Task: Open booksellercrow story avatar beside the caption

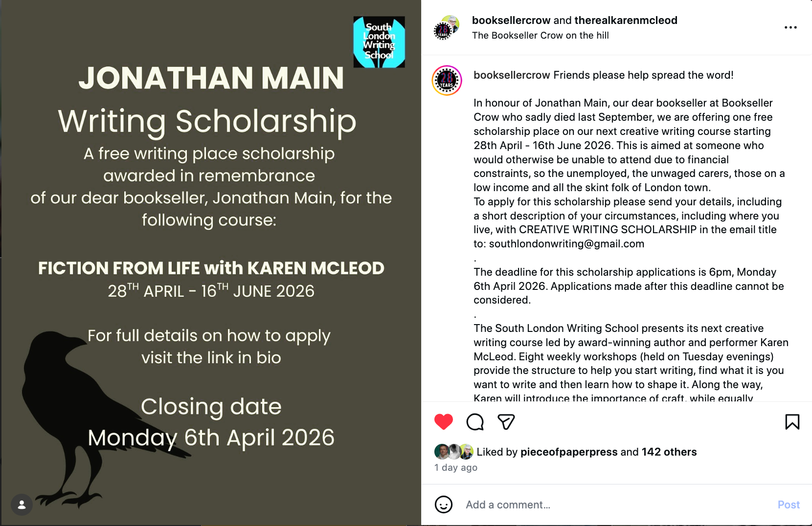Action: pyautogui.click(x=447, y=80)
